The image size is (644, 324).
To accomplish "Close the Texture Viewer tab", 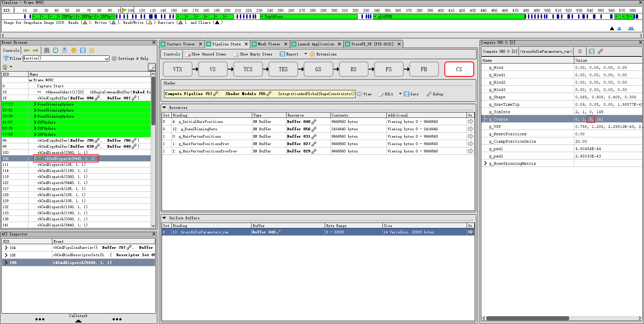I will click(x=201, y=44).
